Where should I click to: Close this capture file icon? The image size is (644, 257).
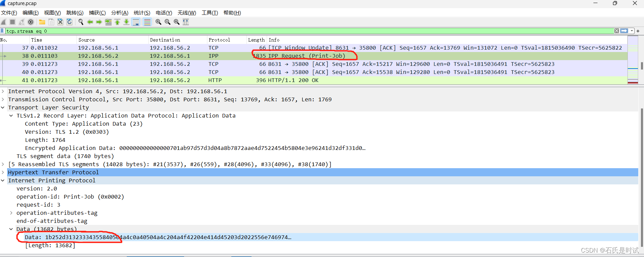pyautogui.click(x=60, y=22)
